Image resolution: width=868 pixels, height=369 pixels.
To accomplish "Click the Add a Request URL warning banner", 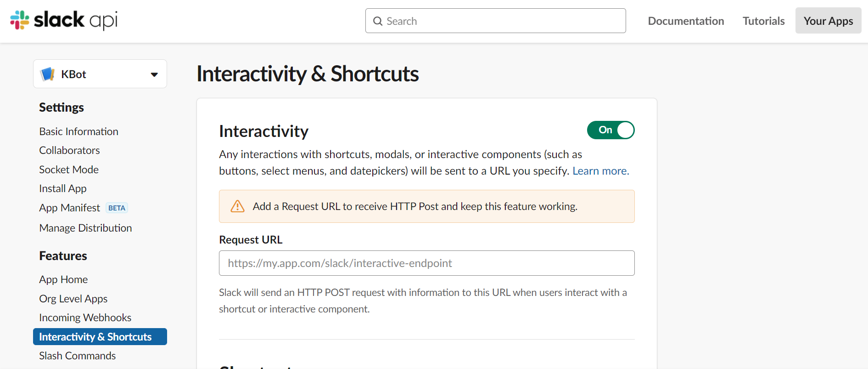I will [427, 206].
